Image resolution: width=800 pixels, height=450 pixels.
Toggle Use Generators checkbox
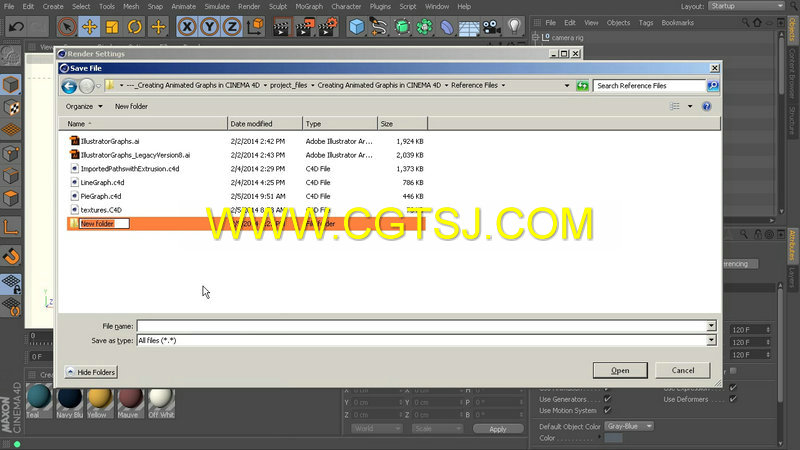[607, 399]
